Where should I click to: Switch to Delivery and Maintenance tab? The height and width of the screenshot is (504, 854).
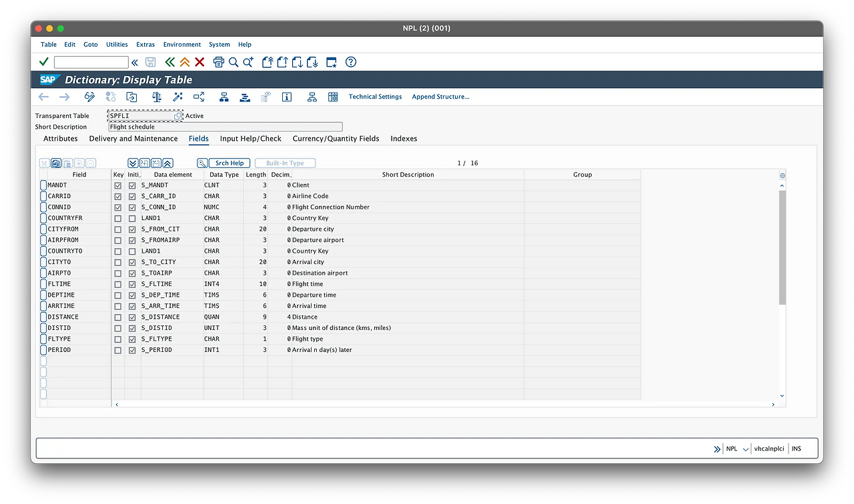coord(133,139)
